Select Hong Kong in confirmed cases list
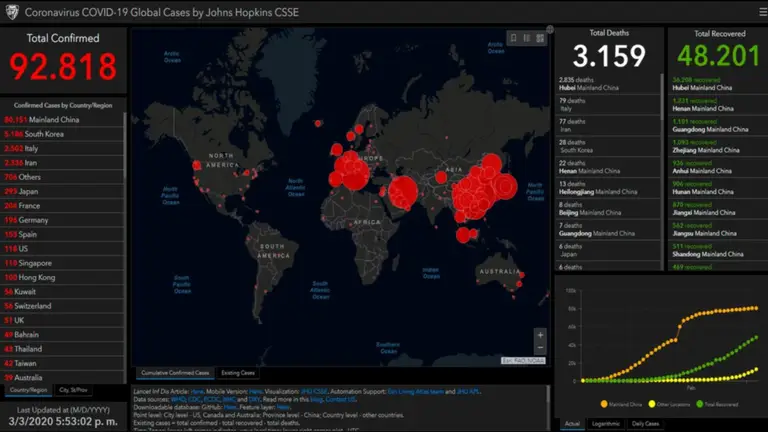The width and height of the screenshot is (768, 432). 62,277
